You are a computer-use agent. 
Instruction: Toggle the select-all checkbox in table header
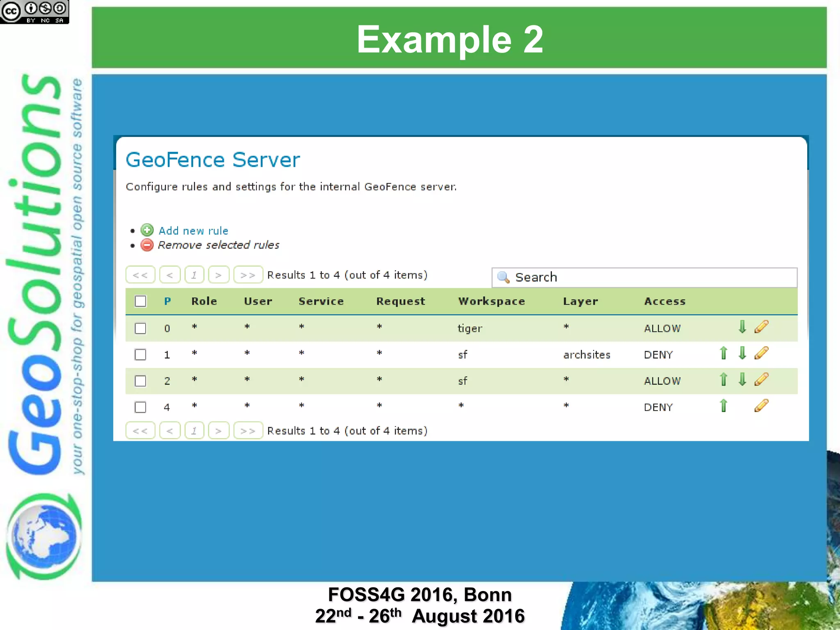click(140, 301)
